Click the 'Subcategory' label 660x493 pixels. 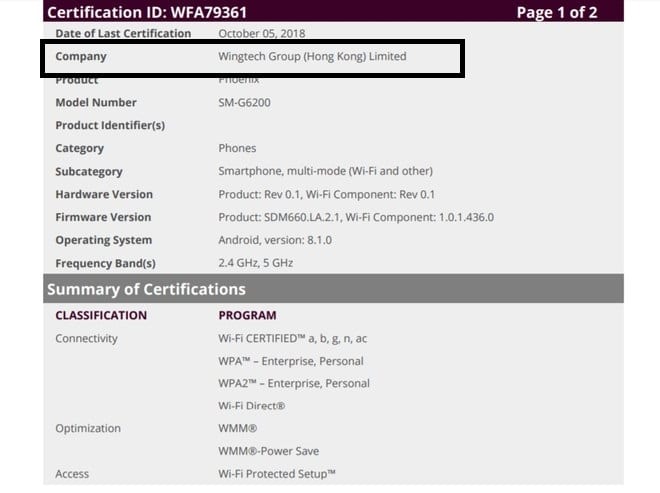click(89, 171)
